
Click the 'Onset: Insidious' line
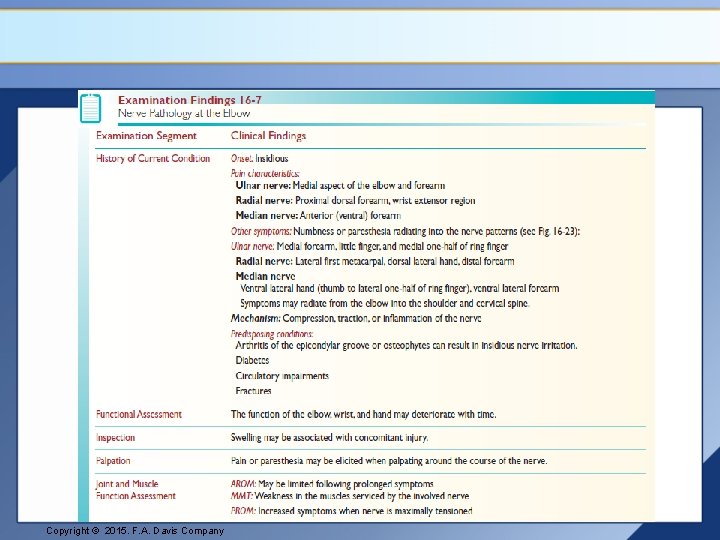point(259,158)
